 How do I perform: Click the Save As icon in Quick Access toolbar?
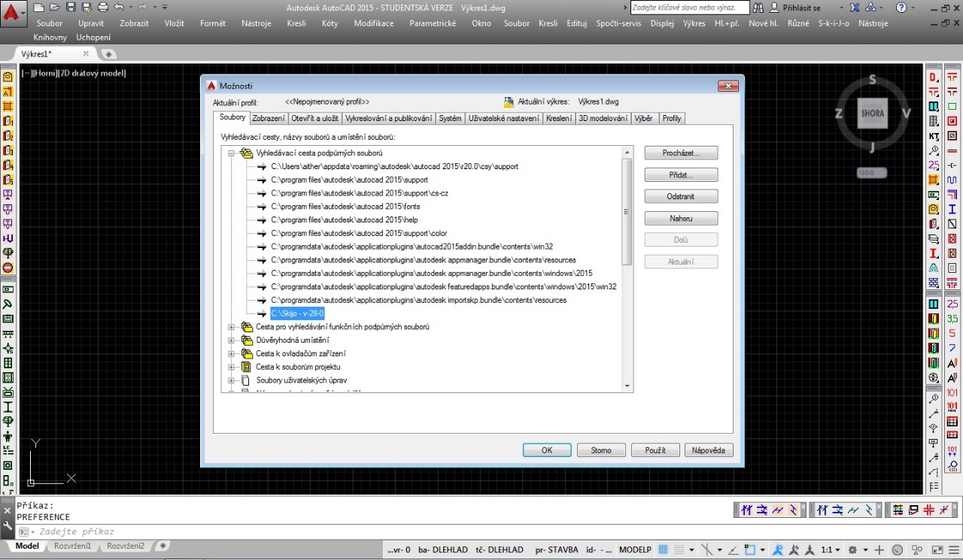(87, 7)
